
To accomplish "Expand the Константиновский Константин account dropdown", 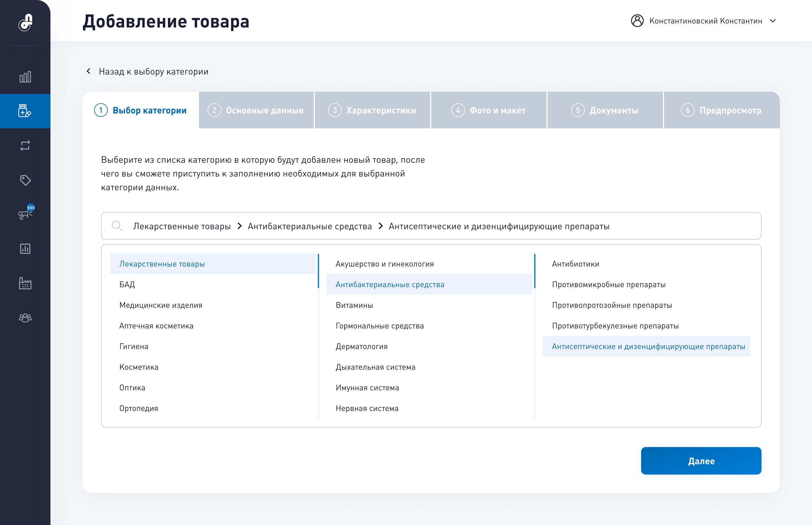I will coord(773,21).
